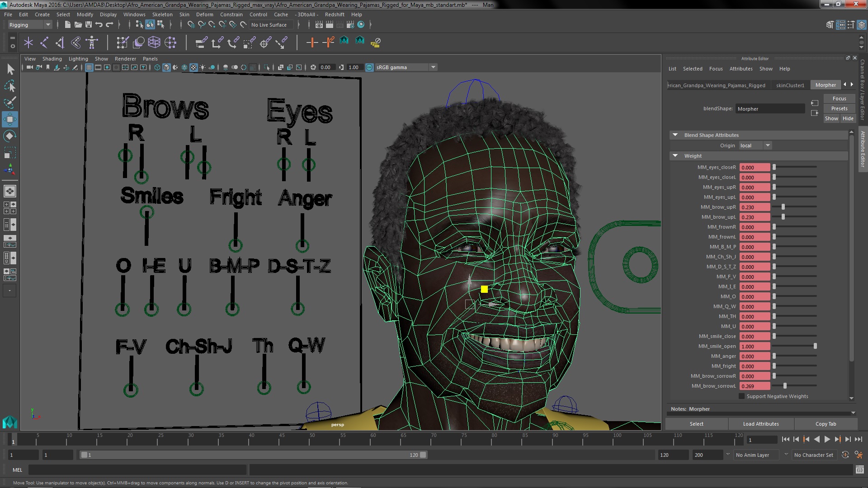
Task: Apply Parent constraint from the shelf
Action: [202, 42]
